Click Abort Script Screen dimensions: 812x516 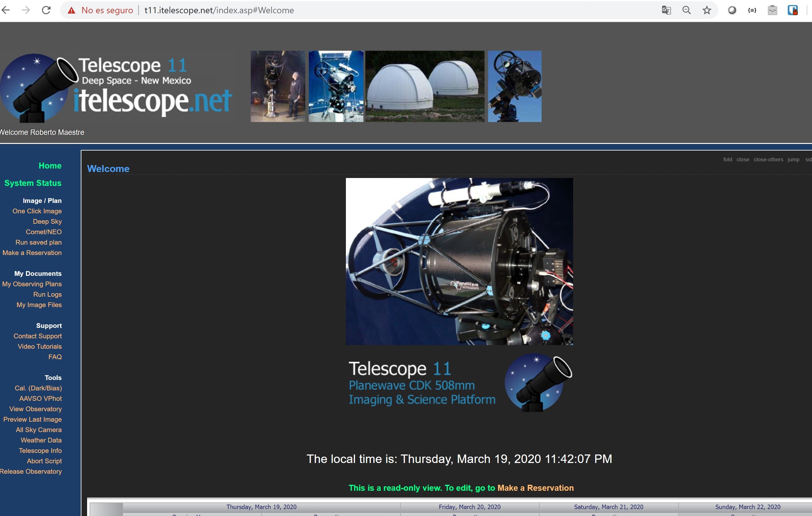pyautogui.click(x=44, y=461)
